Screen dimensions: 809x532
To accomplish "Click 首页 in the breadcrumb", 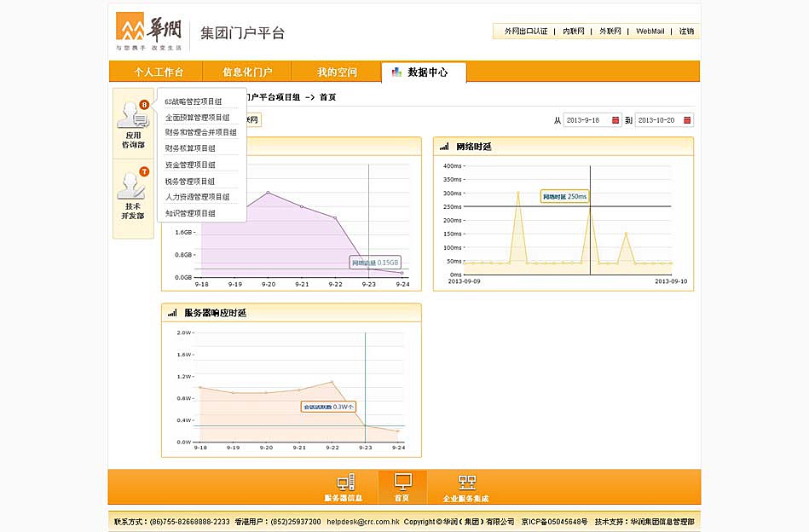I will [x=327, y=97].
